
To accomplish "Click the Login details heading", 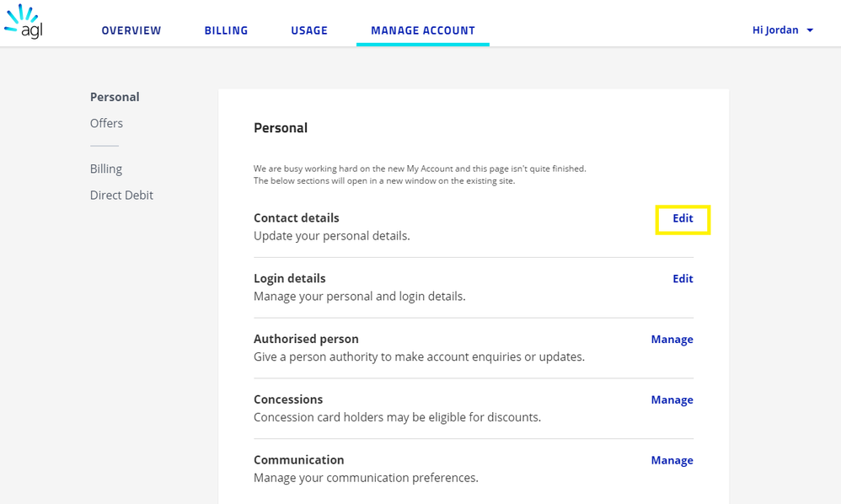I will 289,279.
